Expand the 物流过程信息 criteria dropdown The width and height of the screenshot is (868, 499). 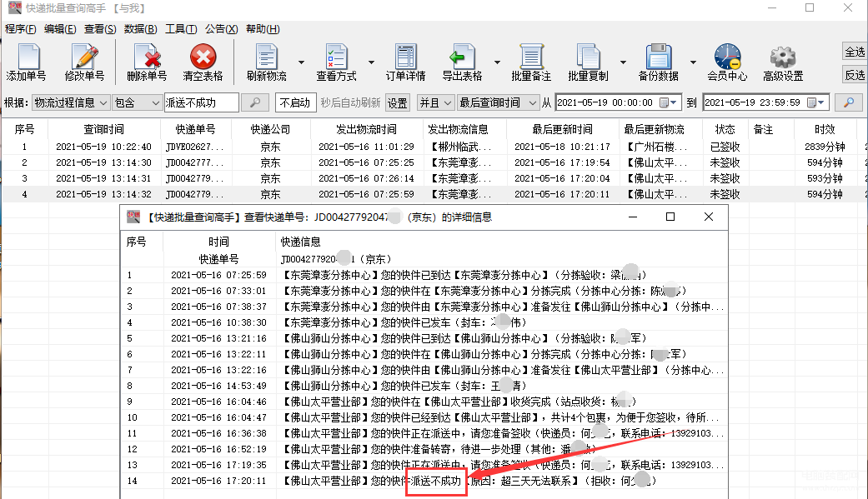tap(71, 102)
